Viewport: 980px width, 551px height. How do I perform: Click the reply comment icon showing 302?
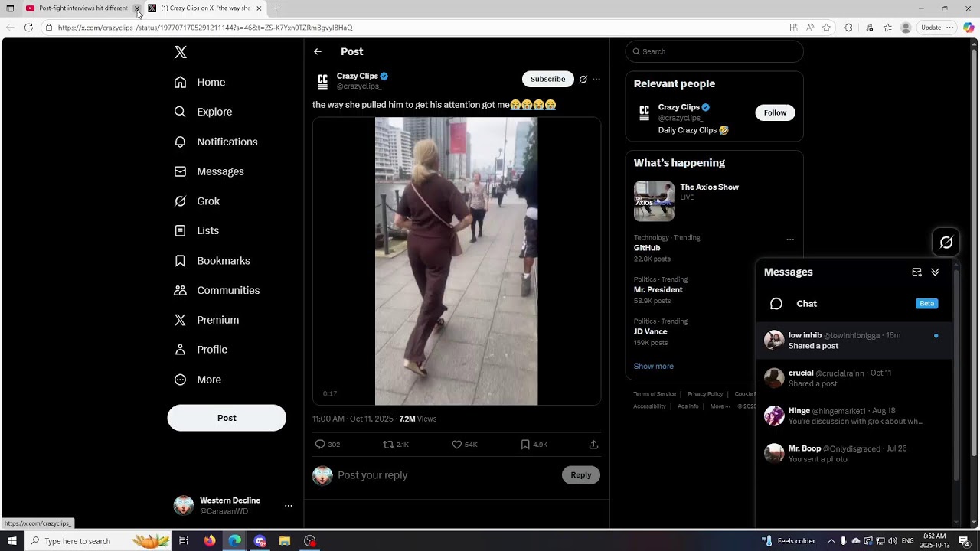pos(321,445)
